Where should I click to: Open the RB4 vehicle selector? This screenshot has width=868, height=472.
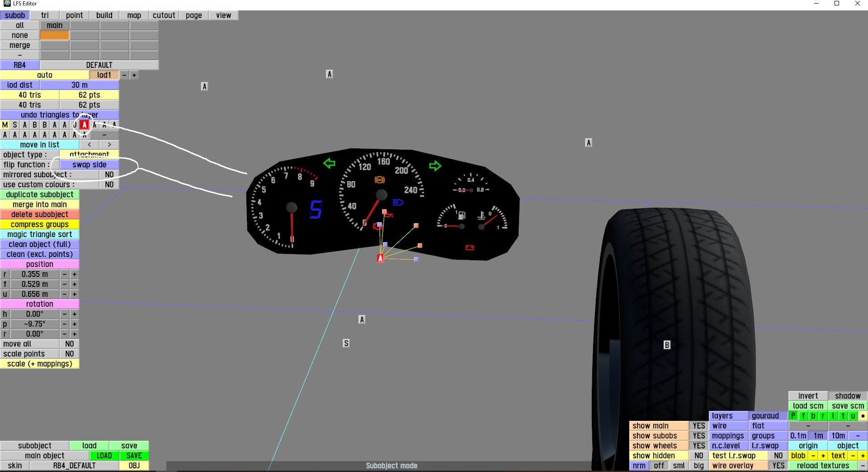coord(20,65)
